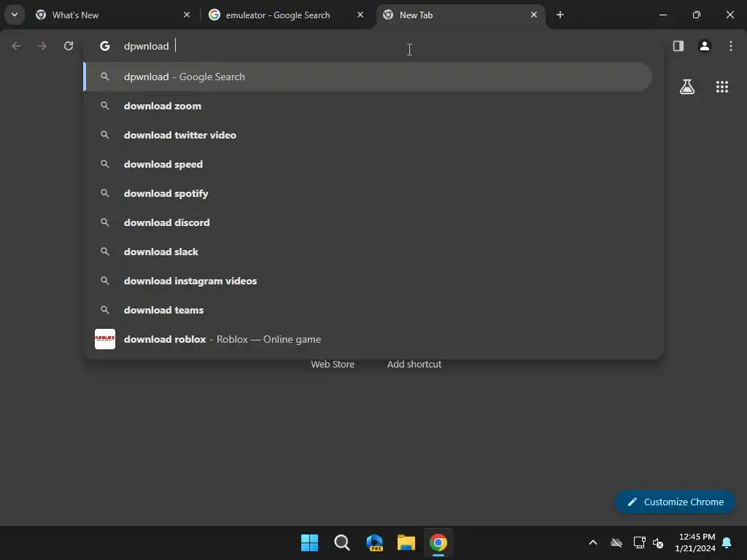The height and width of the screenshot is (560, 747).
Task: Open the Windows Start menu
Action: pyautogui.click(x=309, y=542)
